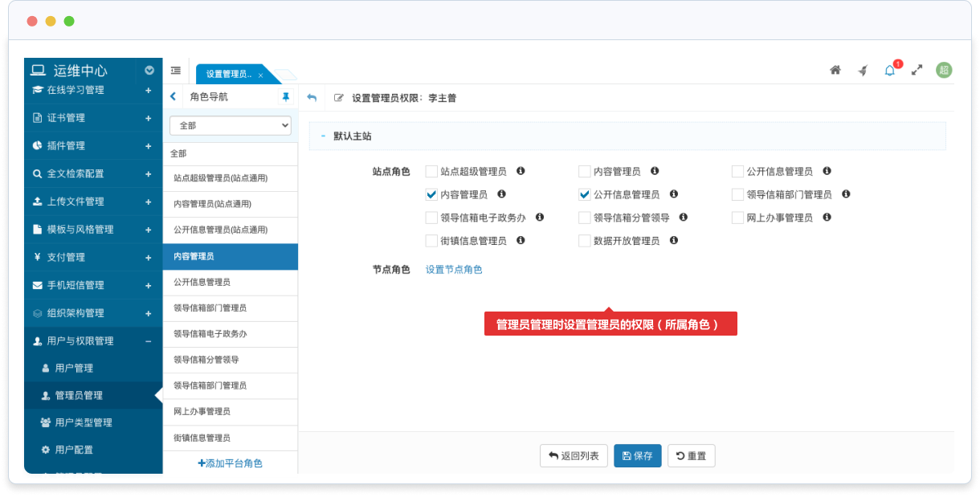Collapse the 默认主站 section

(x=323, y=136)
